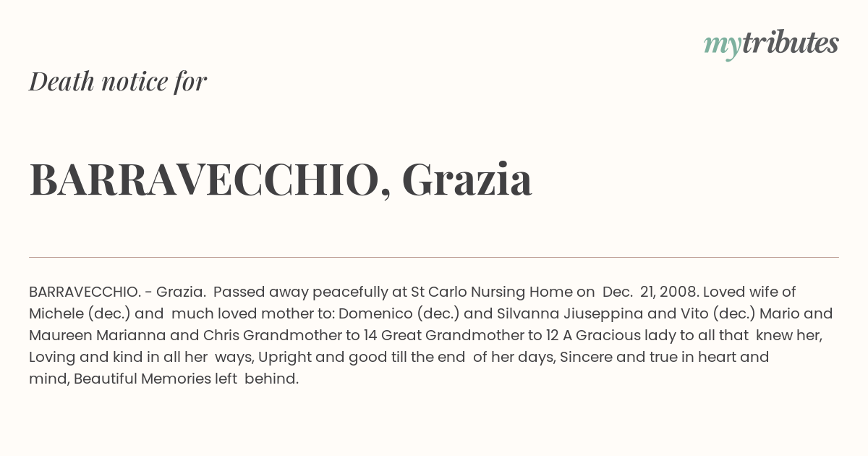Click "Great Grandmother to 12" phrase

469,335
